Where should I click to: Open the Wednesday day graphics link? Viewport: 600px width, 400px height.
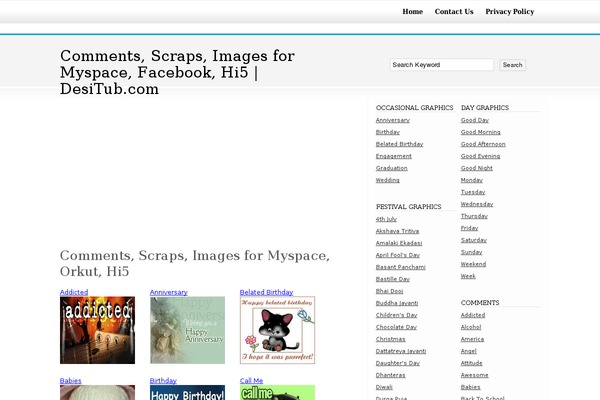pos(477,204)
